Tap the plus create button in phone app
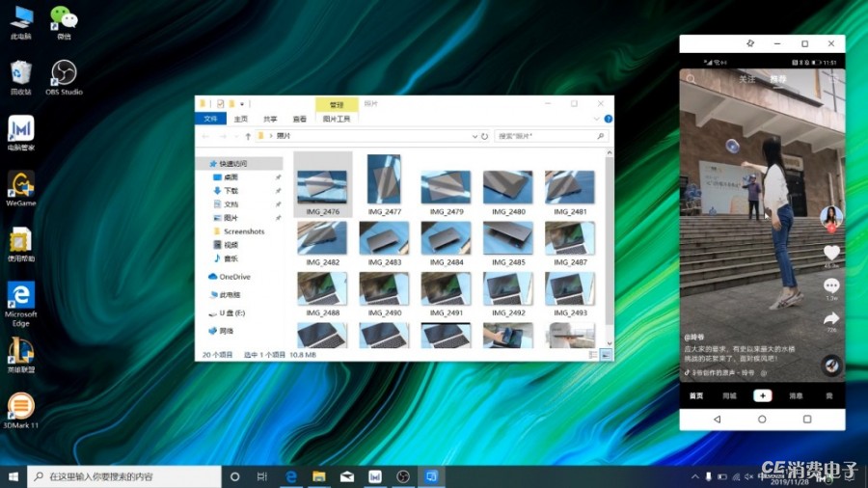 click(x=762, y=395)
